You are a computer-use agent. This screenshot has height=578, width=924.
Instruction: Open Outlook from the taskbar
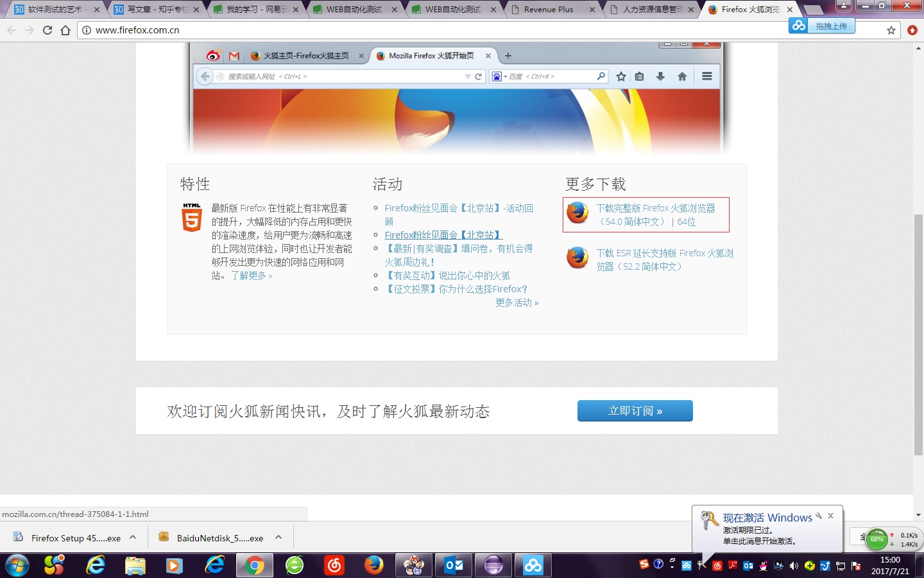tap(454, 566)
